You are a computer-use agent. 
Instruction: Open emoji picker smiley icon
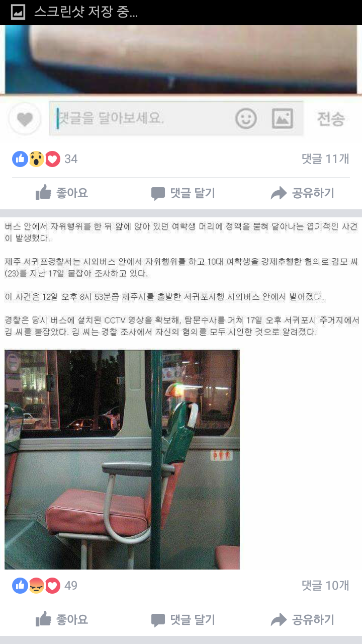click(246, 119)
